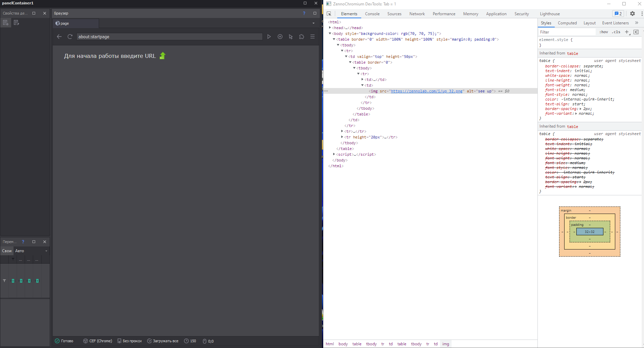Click the filter funnel in the variables grid header
Viewport: 644px width, 348px height.
13,260
